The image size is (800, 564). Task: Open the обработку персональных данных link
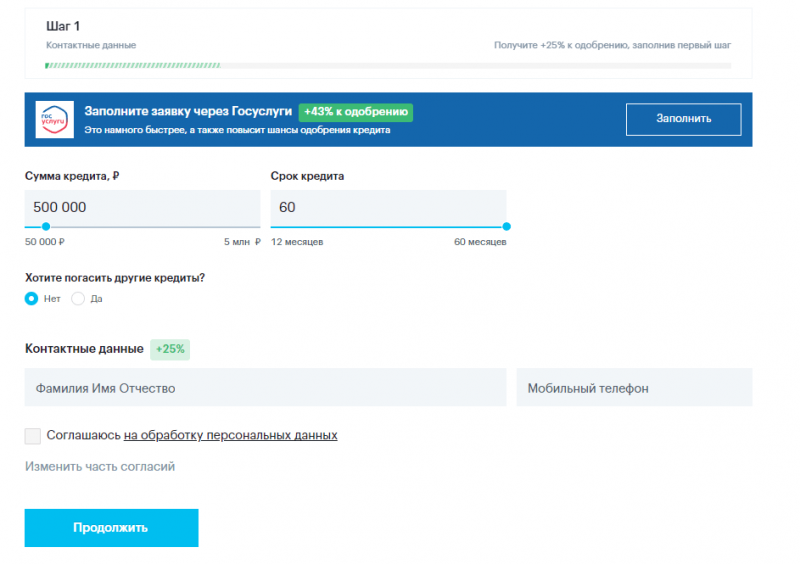tap(230, 436)
